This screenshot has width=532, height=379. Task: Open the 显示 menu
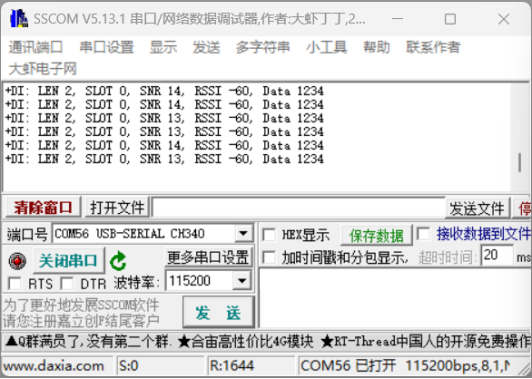pyautogui.click(x=163, y=47)
